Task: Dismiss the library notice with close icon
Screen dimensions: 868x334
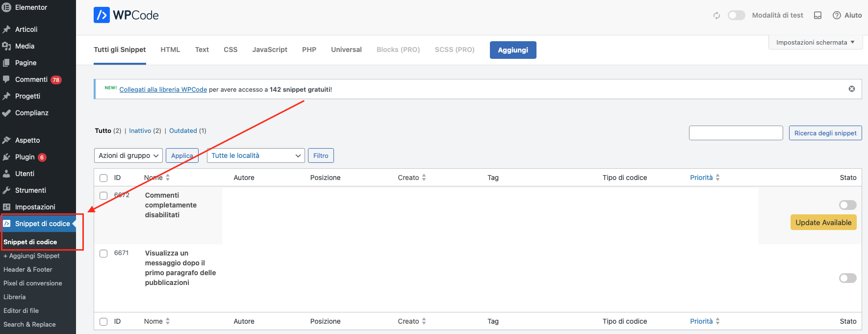Action: [x=852, y=89]
